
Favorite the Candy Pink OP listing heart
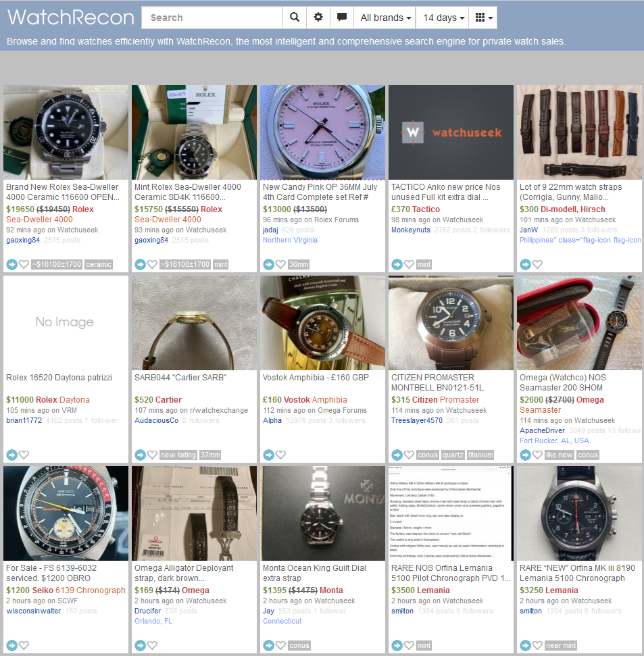pos(280,264)
